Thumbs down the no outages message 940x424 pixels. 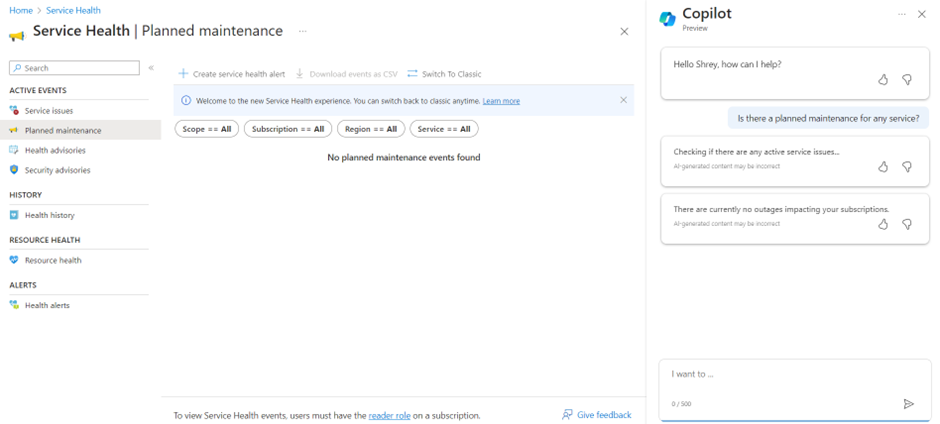(x=907, y=224)
